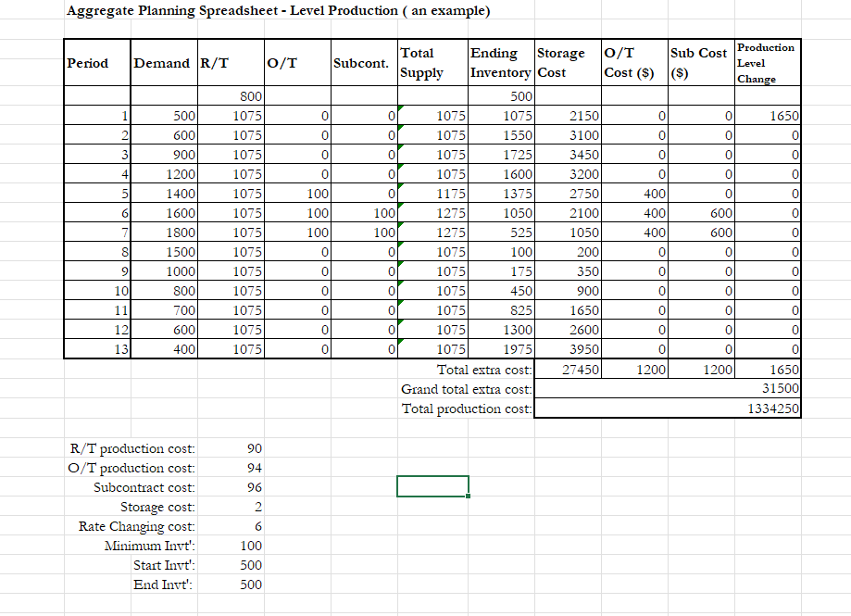Click the Period column header cell
This screenshot has width=851, height=616.
tap(95, 63)
